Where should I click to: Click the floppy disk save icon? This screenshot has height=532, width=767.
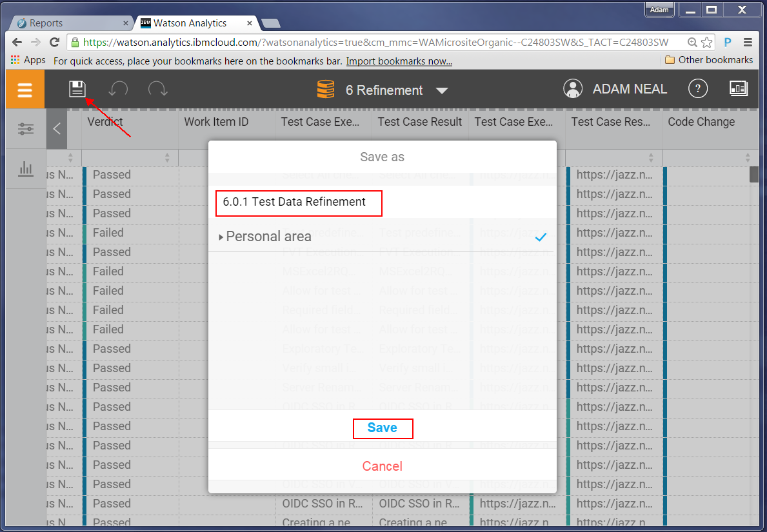click(77, 89)
